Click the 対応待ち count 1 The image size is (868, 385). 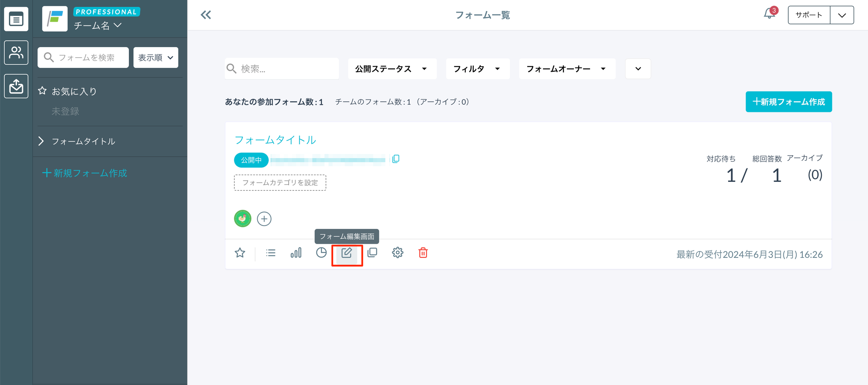pyautogui.click(x=731, y=176)
